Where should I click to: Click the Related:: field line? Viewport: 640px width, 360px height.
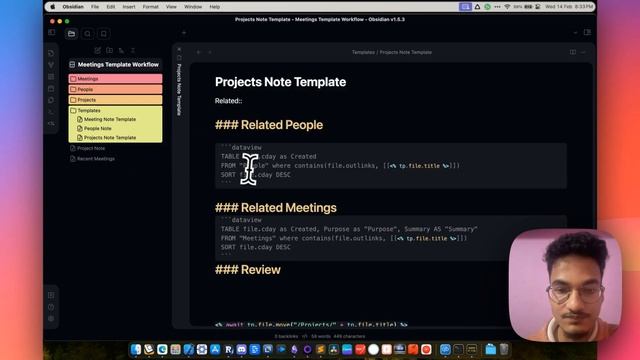pyautogui.click(x=229, y=101)
